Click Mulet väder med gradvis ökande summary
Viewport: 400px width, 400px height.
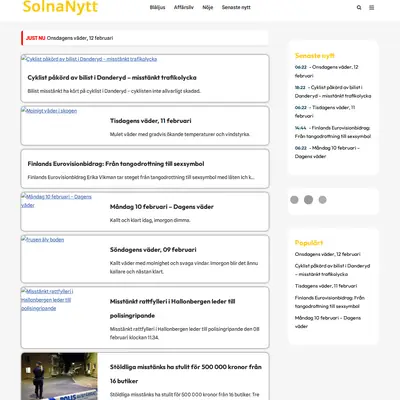click(180, 134)
